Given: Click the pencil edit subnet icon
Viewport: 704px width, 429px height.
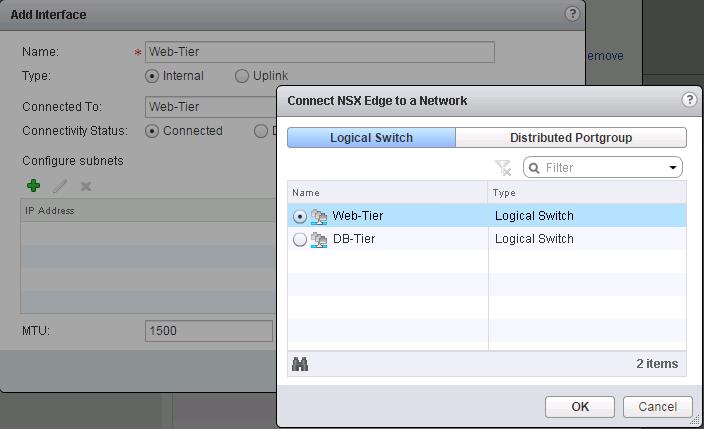Looking at the screenshot, I should tap(60, 186).
